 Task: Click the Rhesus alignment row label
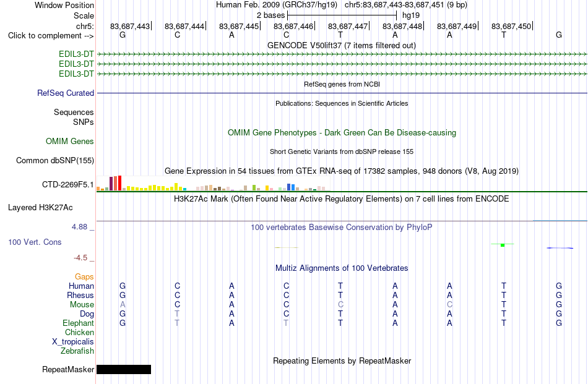(80, 295)
